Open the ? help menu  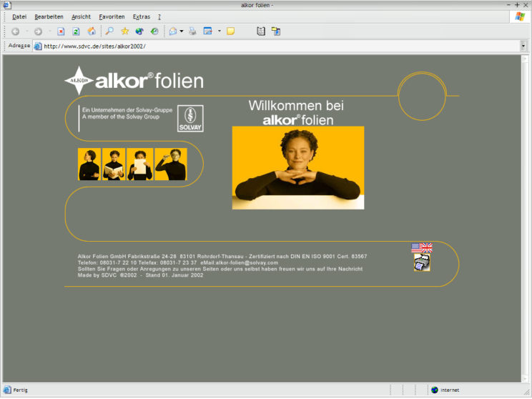click(x=159, y=16)
